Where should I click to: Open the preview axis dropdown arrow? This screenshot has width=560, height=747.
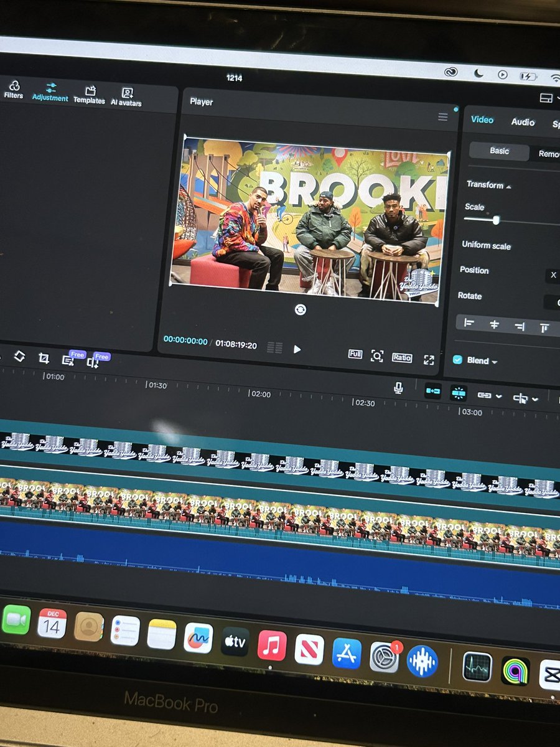[536, 398]
